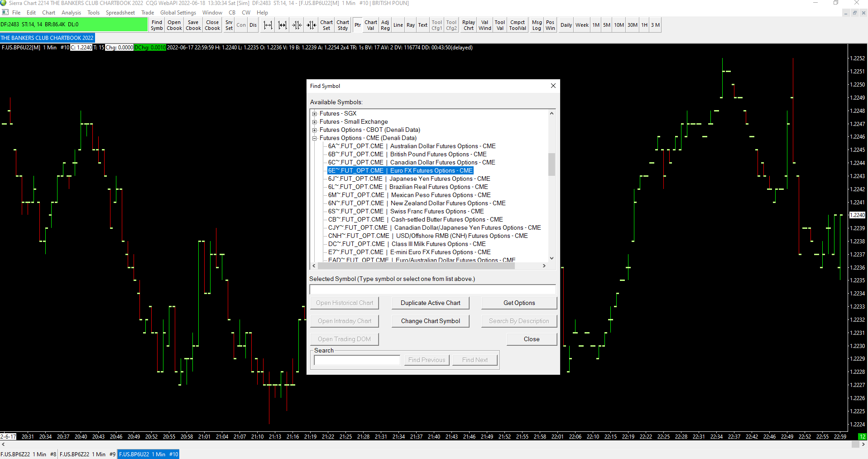Switch chart to Daily timeframe
Screen dimensions: 868x459
566,25
